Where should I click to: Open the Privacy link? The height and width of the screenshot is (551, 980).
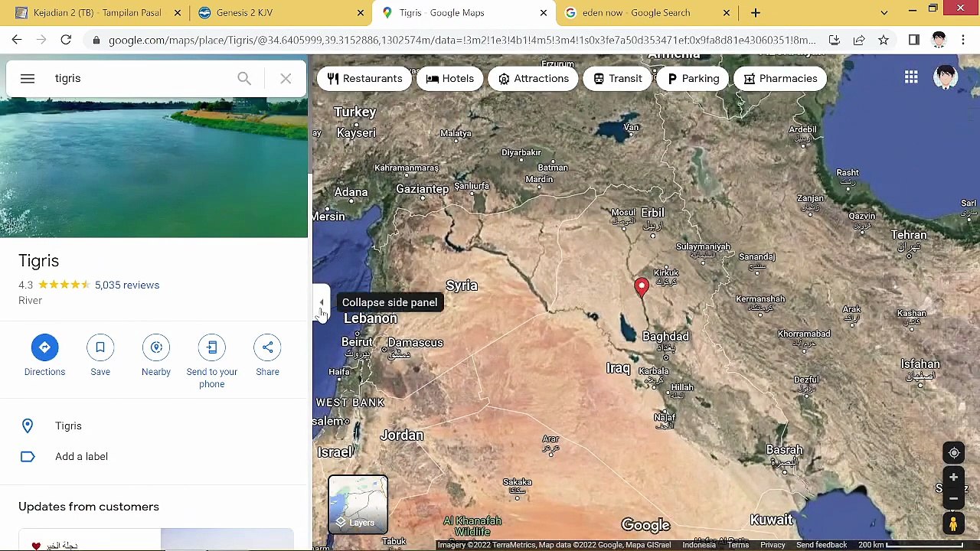pos(773,545)
